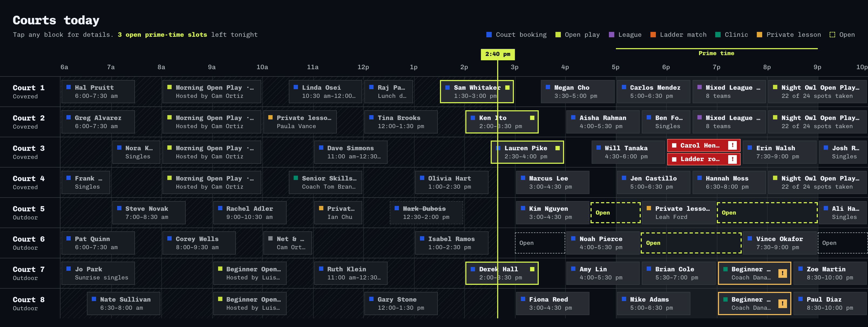
Task: Book the open 4:30 slot on Court 5
Action: [x=616, y=213]
